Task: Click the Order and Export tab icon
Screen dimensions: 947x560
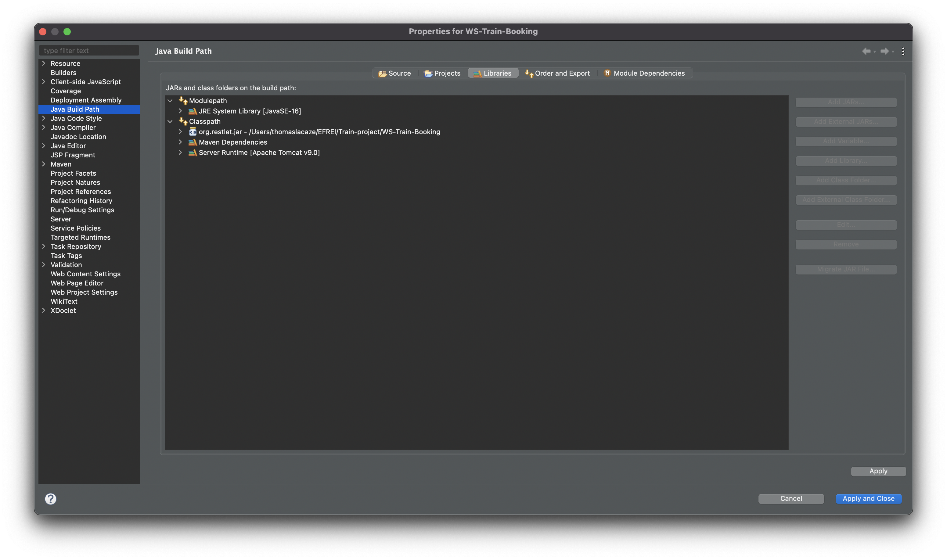Action: pos(528,72)
